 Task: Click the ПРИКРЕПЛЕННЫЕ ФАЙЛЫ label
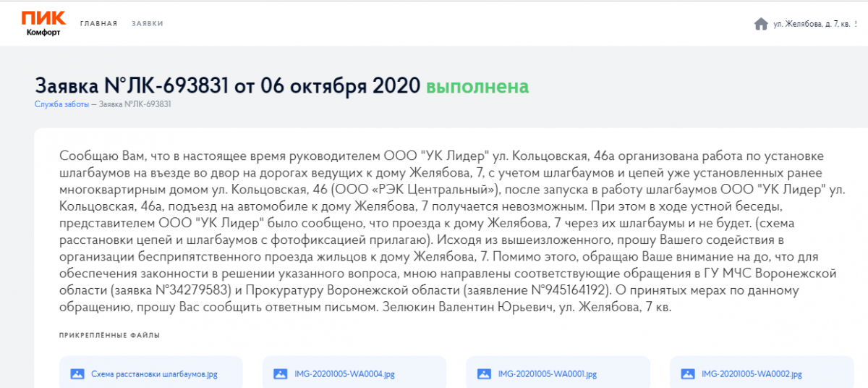click(109, 335)
